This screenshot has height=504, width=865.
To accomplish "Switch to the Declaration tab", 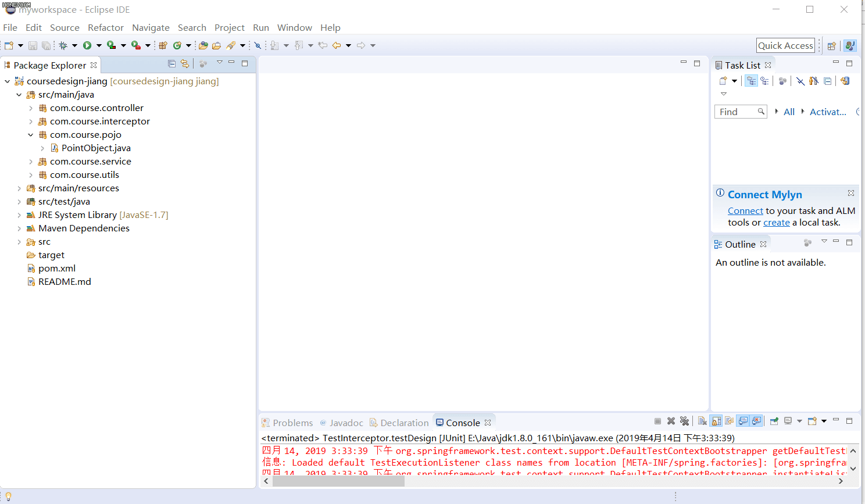I will click(x=399, y=423).
